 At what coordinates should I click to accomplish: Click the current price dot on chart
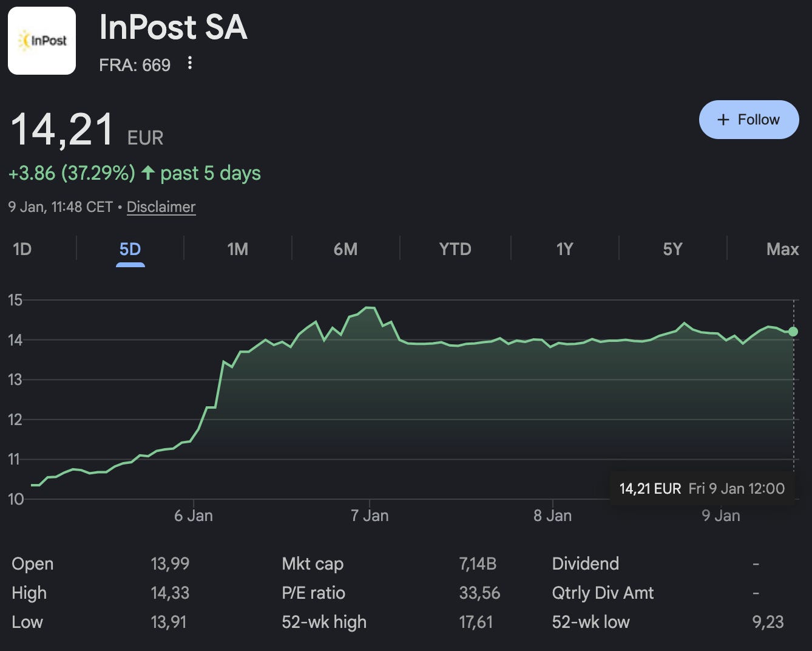coord(793,332)
